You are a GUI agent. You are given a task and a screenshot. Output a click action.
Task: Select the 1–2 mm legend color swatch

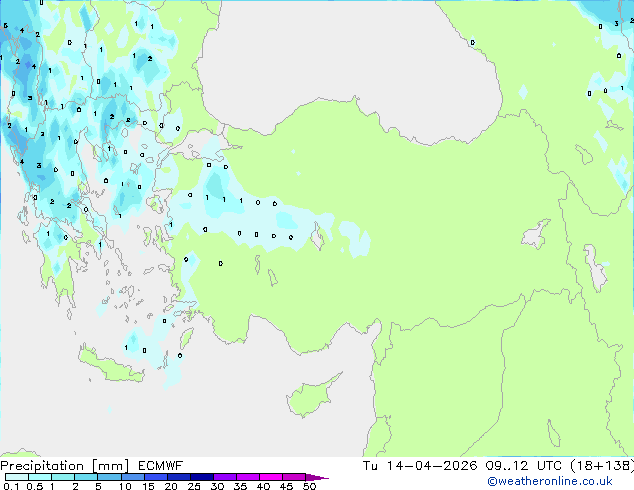pyautogui.click(x=63, y=477)
